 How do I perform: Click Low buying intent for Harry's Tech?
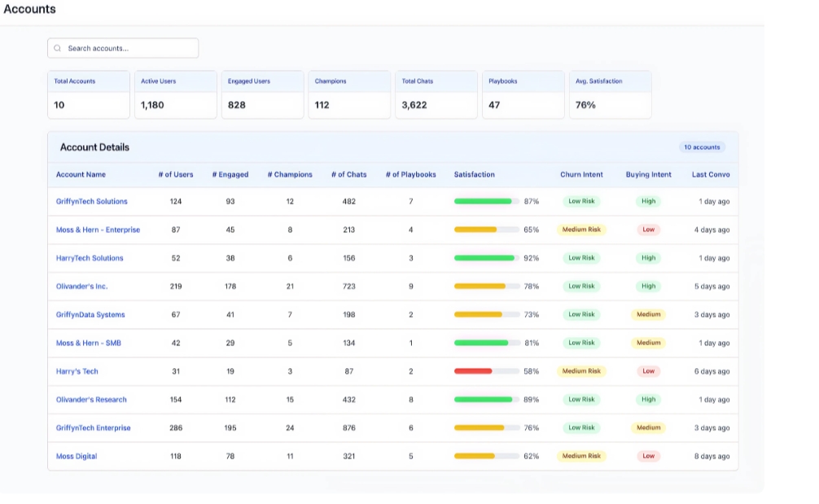648,371
